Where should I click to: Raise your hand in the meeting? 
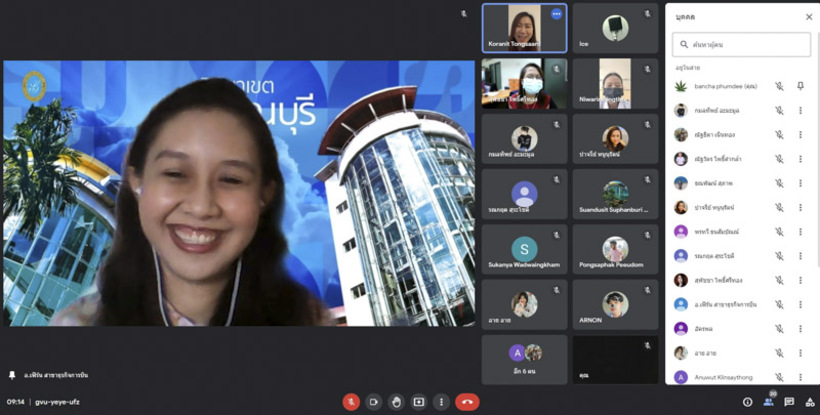click(x=396, y=402)
